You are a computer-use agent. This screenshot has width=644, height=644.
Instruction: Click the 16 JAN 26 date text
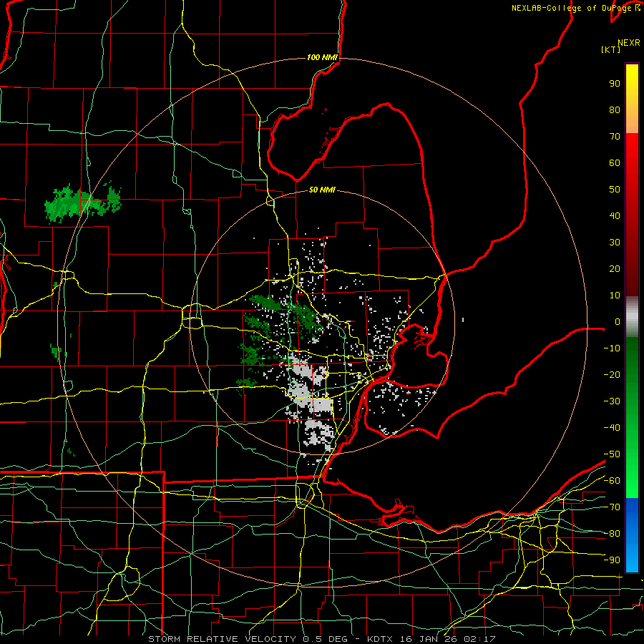pyautogui.click(x=428, y=639)
